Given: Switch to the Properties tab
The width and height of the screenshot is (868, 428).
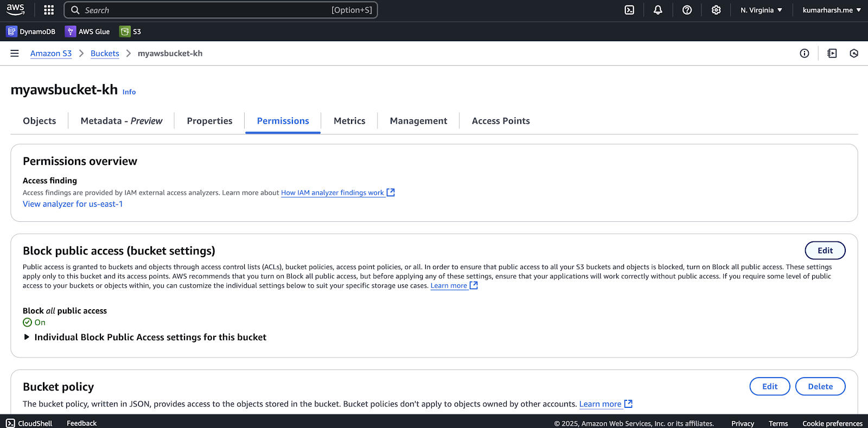Looking at the screenshot, I should (x=209, y=121).
